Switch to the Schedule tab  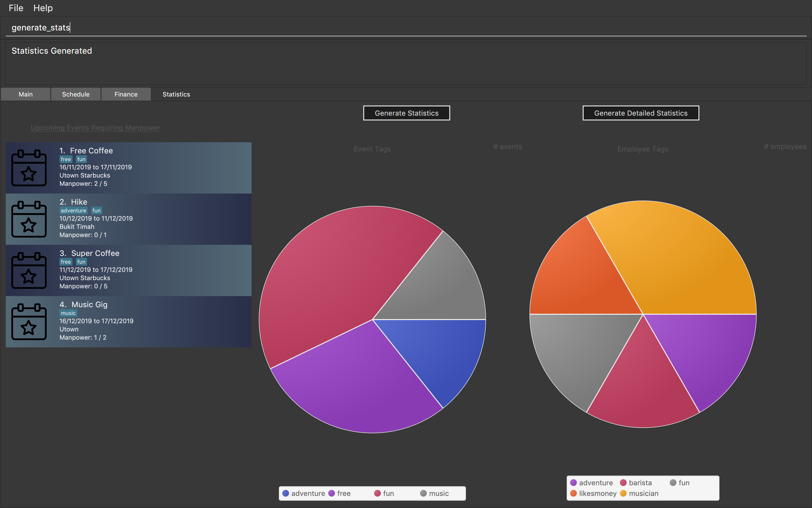pyautogui.click(x=76, y=94)
